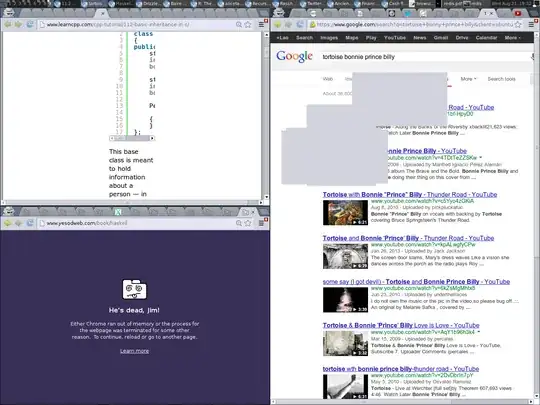Click the green HTTPS lock icon
The image size is (540, 405).
click(312, 24)
